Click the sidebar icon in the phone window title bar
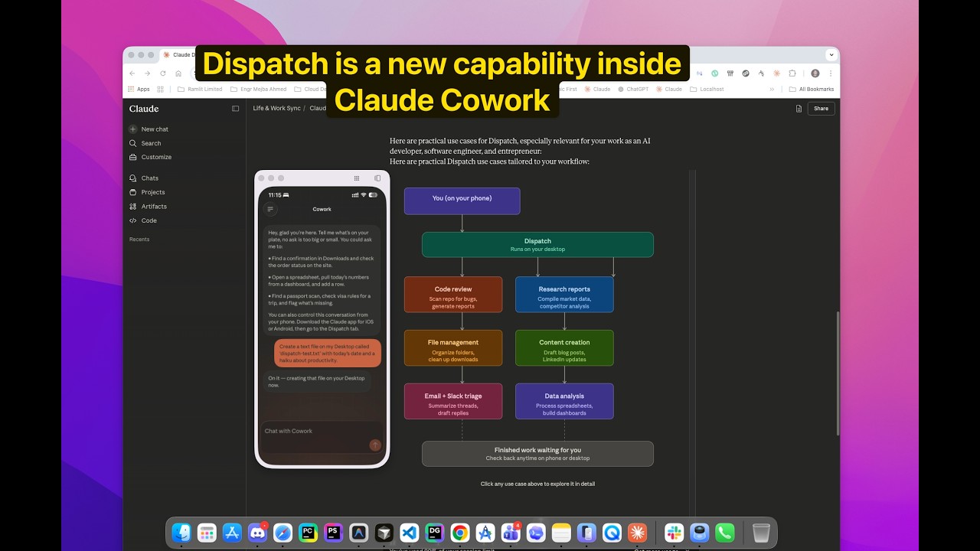Image resolution: width=980 pixels, height=551 pixels. (x=377, y=178)
